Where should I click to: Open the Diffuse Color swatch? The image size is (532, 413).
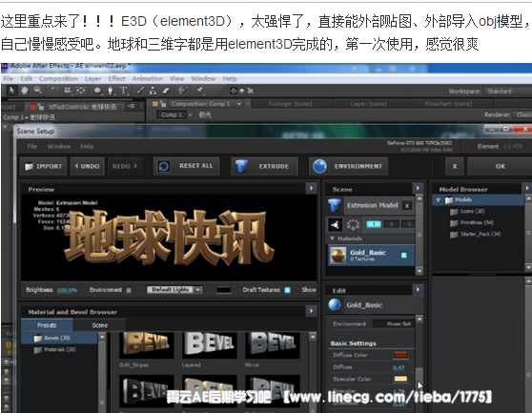pos(400,355)
